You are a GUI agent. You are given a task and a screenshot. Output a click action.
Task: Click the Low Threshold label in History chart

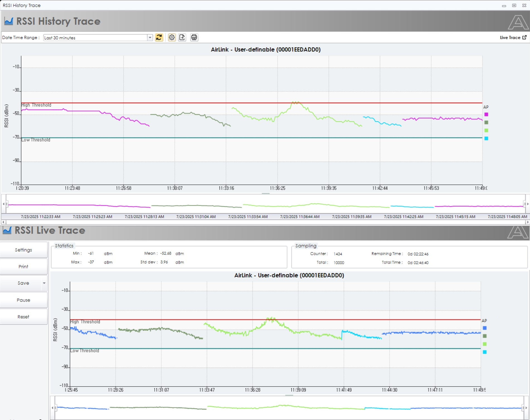click(x=36, y=140)
